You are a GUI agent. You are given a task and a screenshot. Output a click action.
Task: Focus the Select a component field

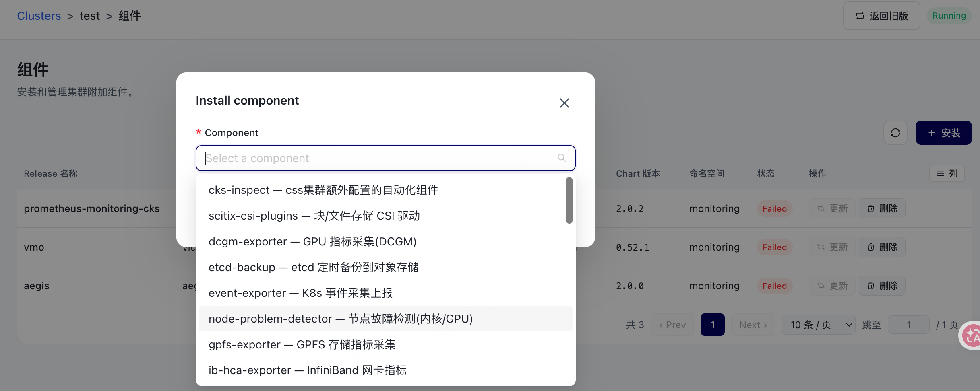coord(385,158)
